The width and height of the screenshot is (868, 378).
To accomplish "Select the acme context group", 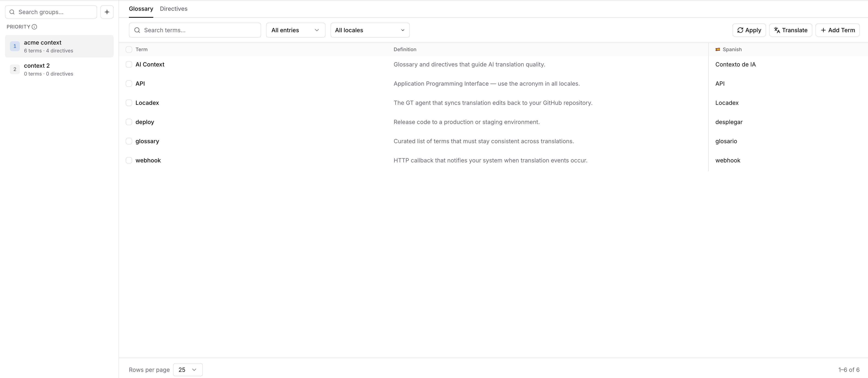I will pyautogui.click(x=59, y=46).
